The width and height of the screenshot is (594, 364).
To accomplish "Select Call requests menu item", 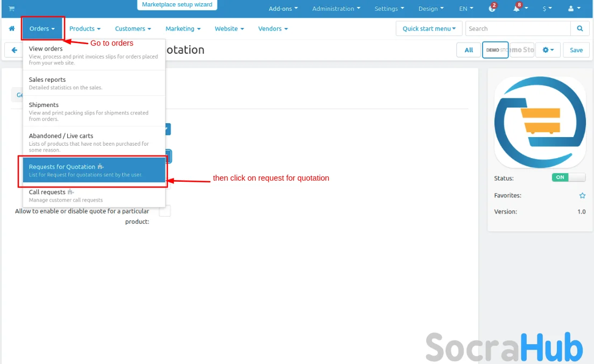I will point(94,195).
